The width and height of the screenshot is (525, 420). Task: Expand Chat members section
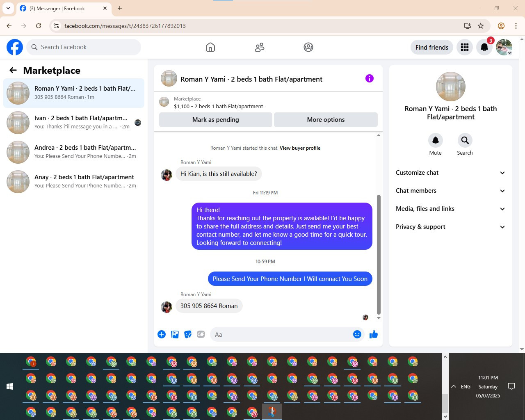[x=450, y=191]
